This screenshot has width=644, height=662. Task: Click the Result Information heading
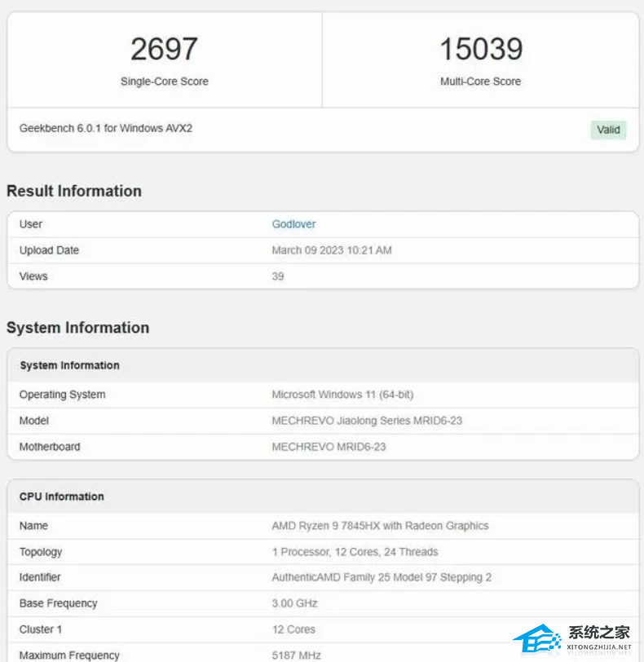pos(74,191)
